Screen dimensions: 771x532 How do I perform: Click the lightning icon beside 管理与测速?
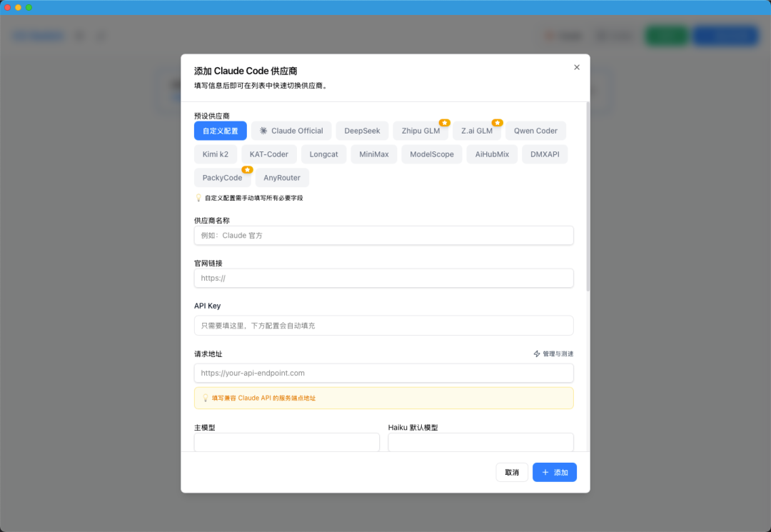pyautogui.click(x=536, y=353)
